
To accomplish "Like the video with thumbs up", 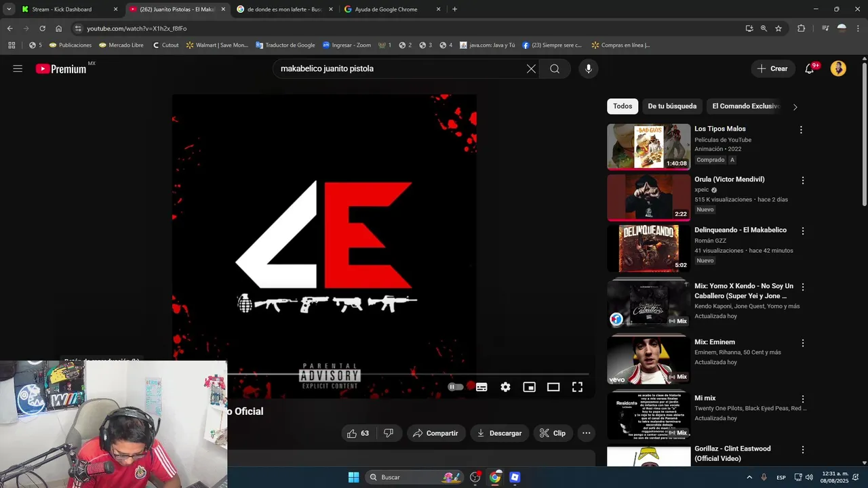I will pos(358,433).
